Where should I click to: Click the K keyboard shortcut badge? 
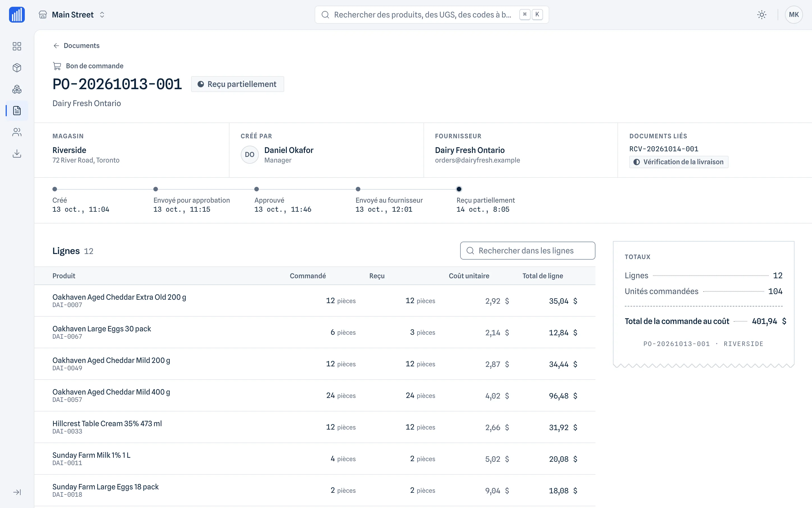537,14
